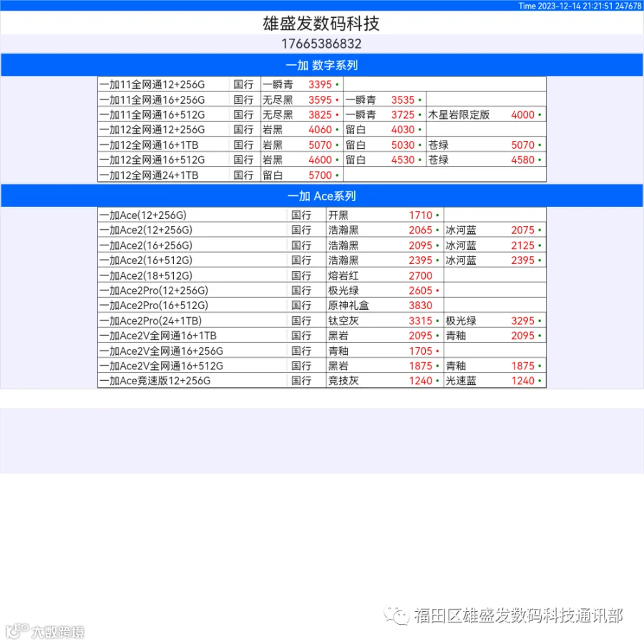Select the row label 一加12全网通24+1TB
644x644 pixels.
149,175
